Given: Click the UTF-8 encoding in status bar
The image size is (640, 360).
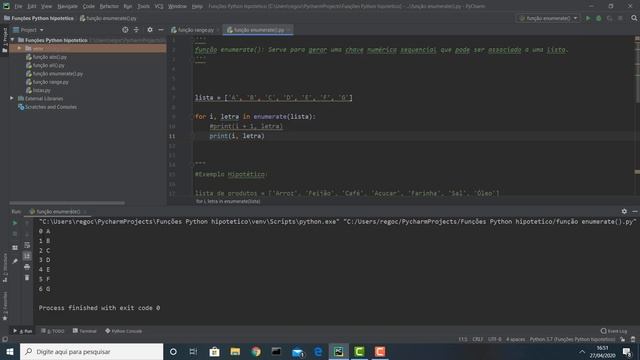Looking at the screenshot, I should [495, 339].
